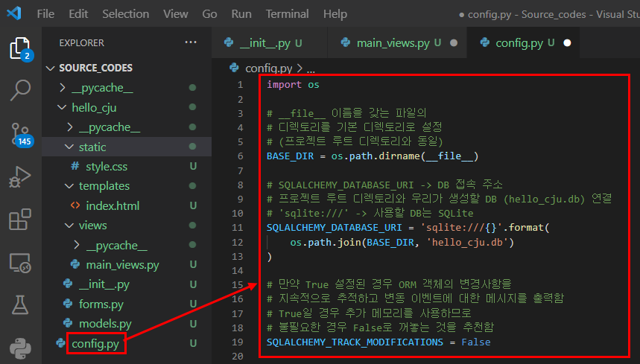
Task: Collapse the templates folder
Action: pyautogui.click(x=69, y=186)
